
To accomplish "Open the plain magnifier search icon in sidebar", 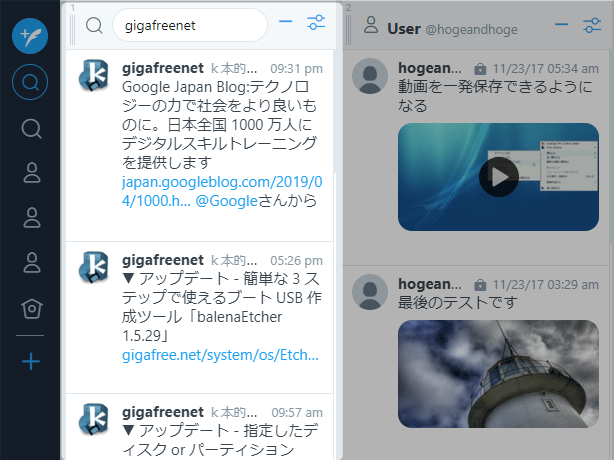I will click(x=31, y=128).
